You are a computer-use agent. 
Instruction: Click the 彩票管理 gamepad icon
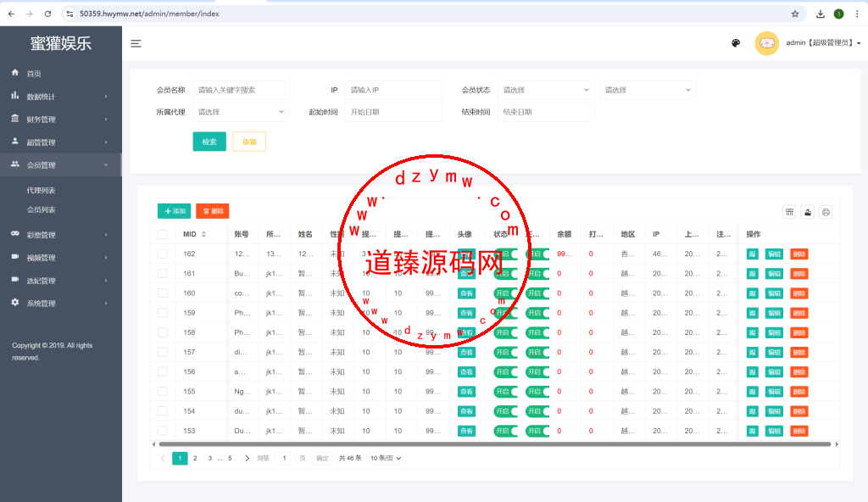click(15, 234)
